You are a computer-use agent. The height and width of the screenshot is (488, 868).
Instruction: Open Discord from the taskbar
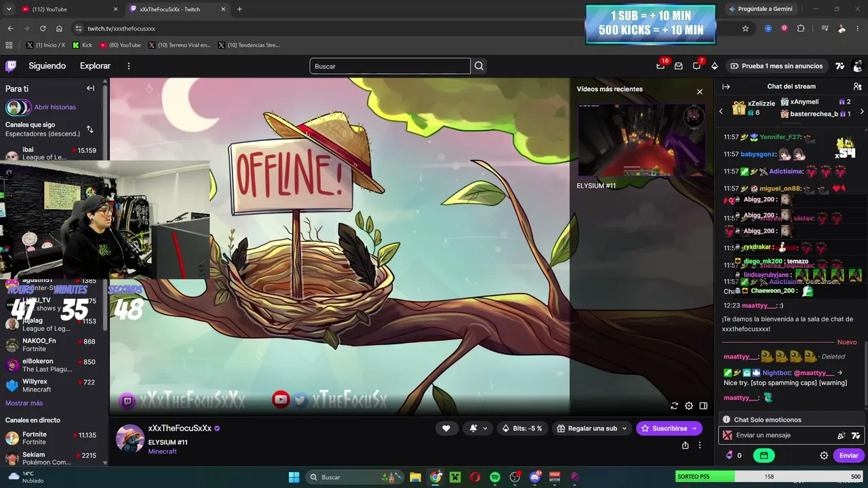click(x=534, y=477)
